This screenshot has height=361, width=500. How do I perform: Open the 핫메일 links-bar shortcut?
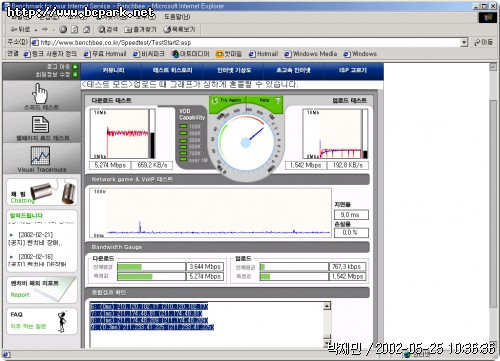229,54
